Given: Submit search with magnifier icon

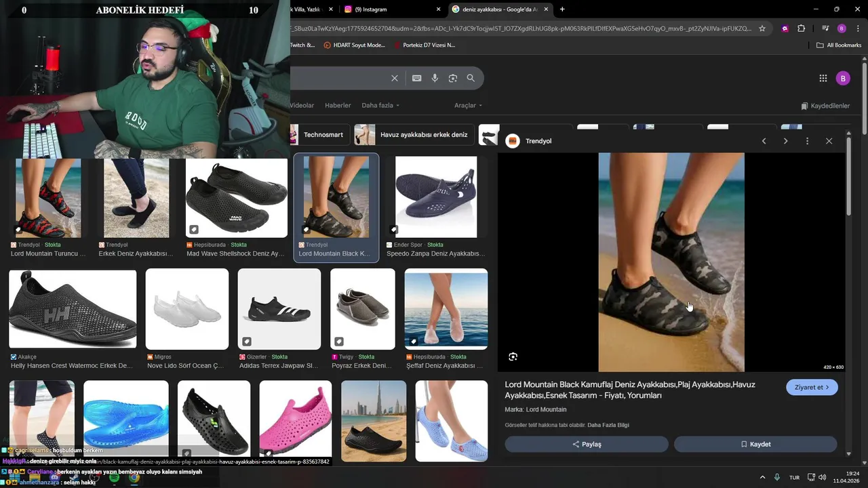Looking at the screenshot, I should [x=471, y=78].
